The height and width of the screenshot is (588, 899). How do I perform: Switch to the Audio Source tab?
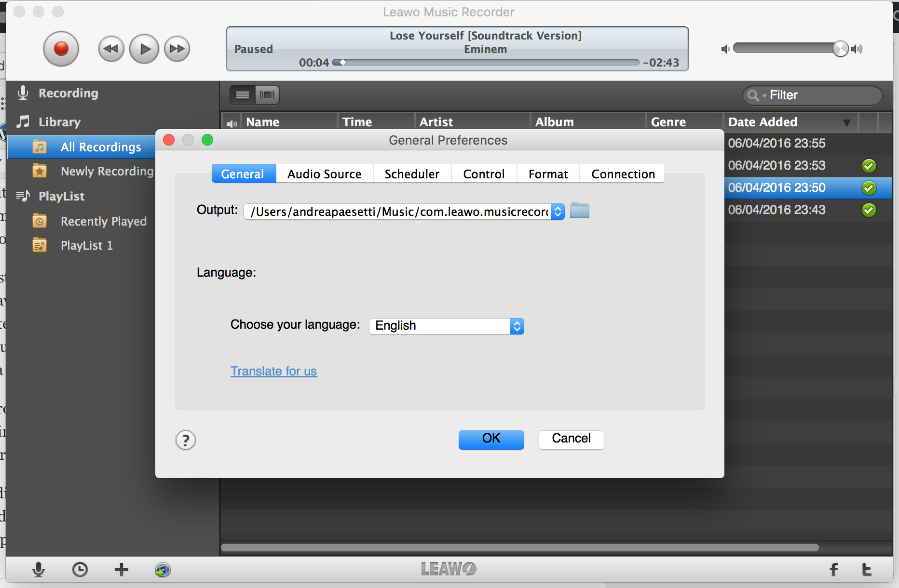[x=325, y=174]
